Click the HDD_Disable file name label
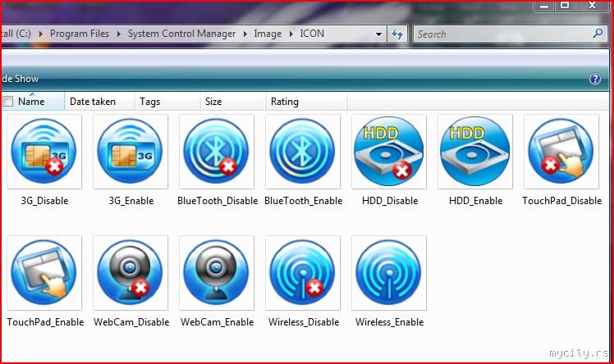 [390, 201]
